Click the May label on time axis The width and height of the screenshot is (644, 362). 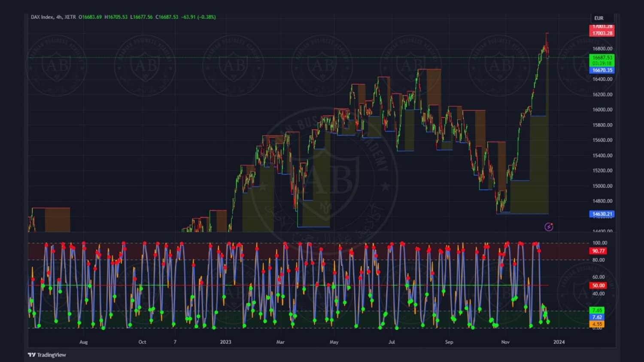pos(334,342)
